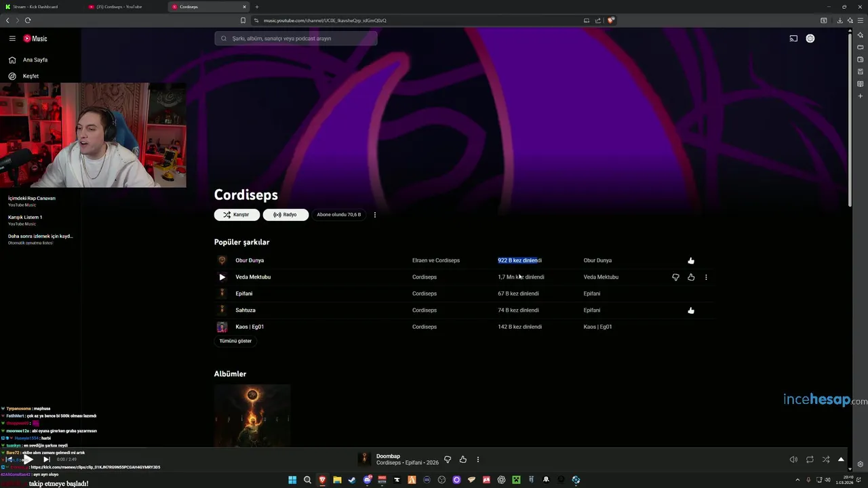
Task: Go to Ana Sayfa in sidebar
Action: coord(35,60)
